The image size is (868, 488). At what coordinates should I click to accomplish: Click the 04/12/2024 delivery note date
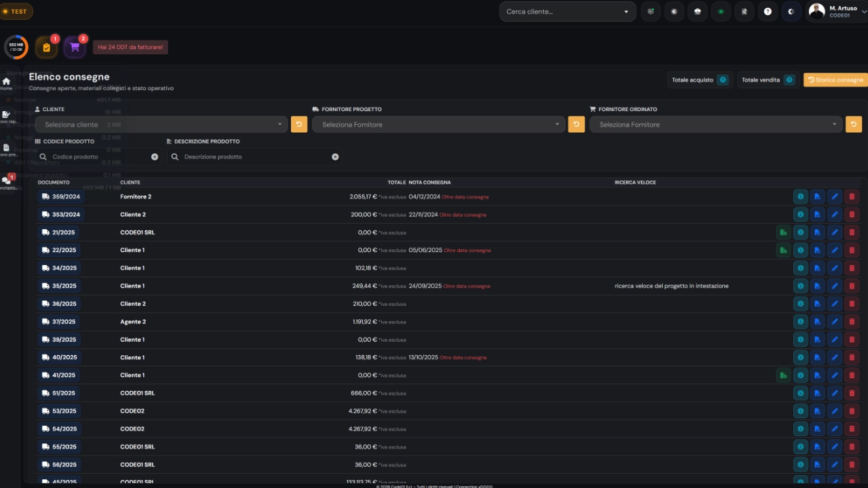[x=425, y=197]
